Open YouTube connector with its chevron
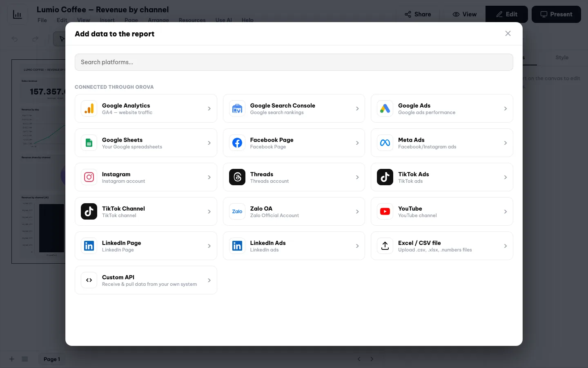588x368 pixels. click(506, 211)
